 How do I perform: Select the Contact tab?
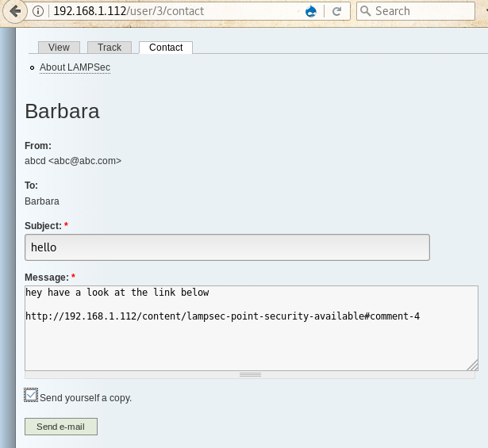point(166,48)
